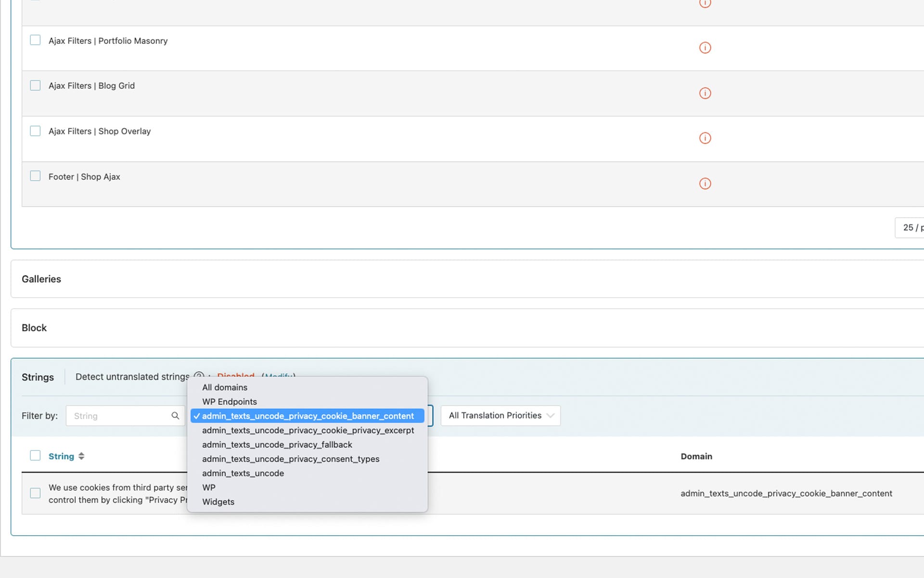
Task: Click info icon for Footer Shop Ajax row
Action: point(705,184)
